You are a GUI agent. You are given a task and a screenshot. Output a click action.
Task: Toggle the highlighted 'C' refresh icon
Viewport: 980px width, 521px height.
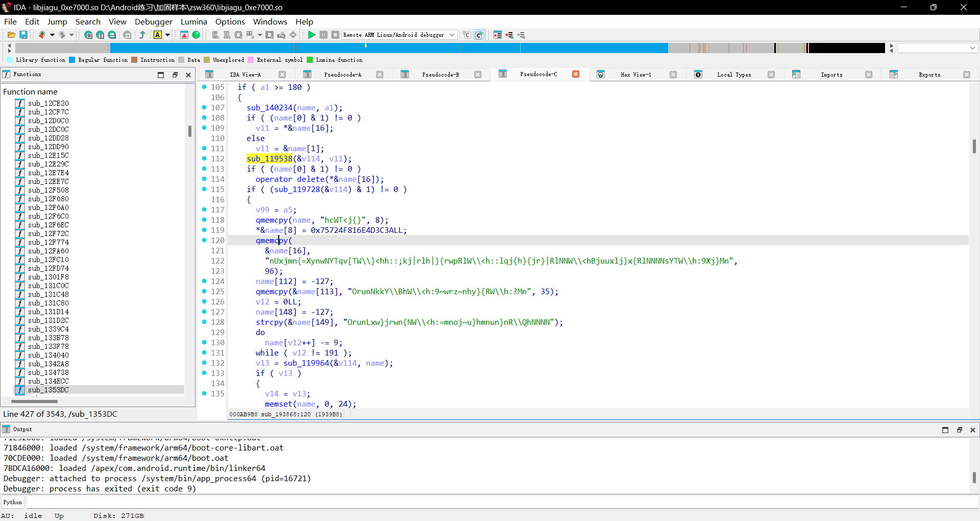[479, 35]
